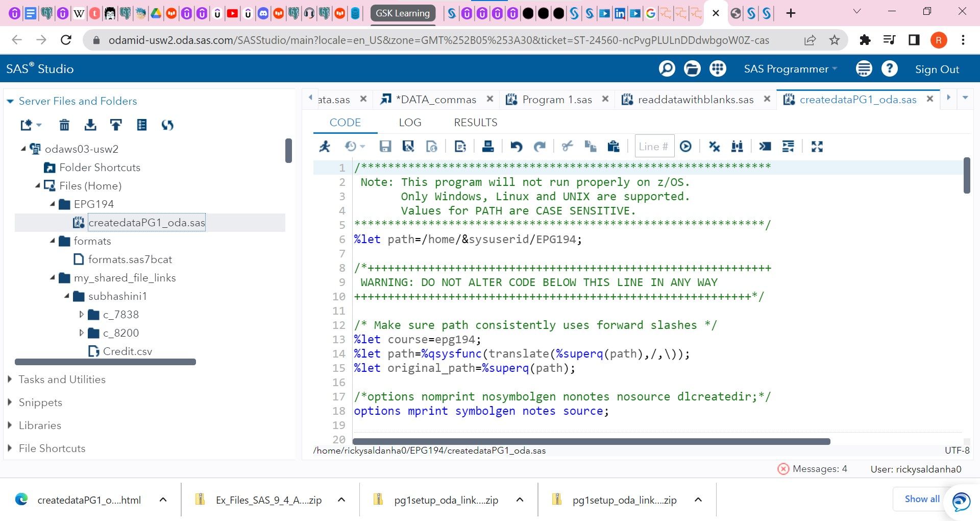This screenshot has width=980, height=521.
Task: Click the Line # input field
Action: click(x=654, y=147)
